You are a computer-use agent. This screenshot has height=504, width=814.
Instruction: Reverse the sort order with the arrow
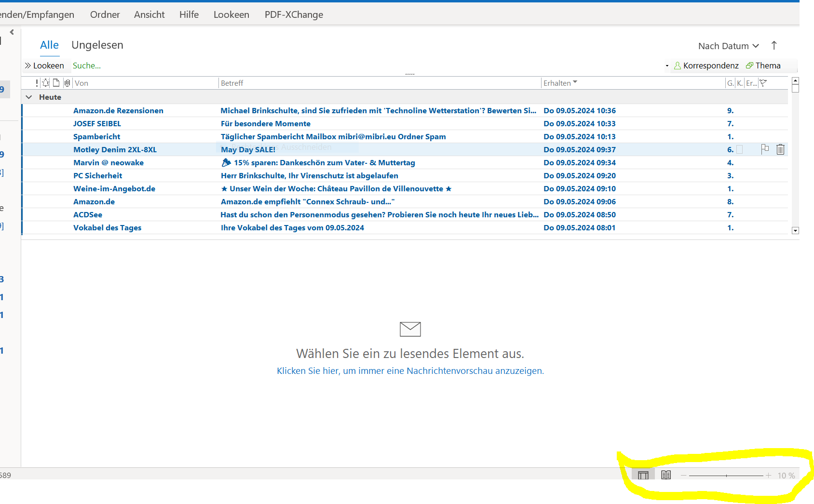pos(774,45)
